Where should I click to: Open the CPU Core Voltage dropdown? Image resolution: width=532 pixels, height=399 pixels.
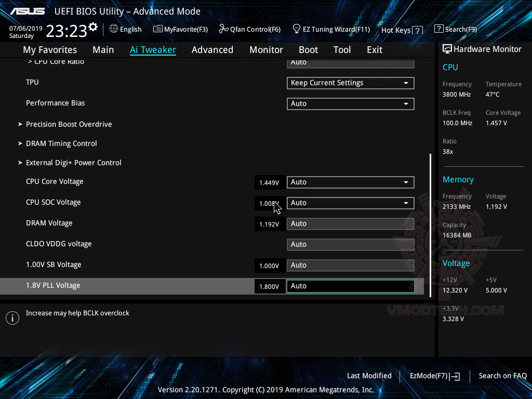coord(350,182)
